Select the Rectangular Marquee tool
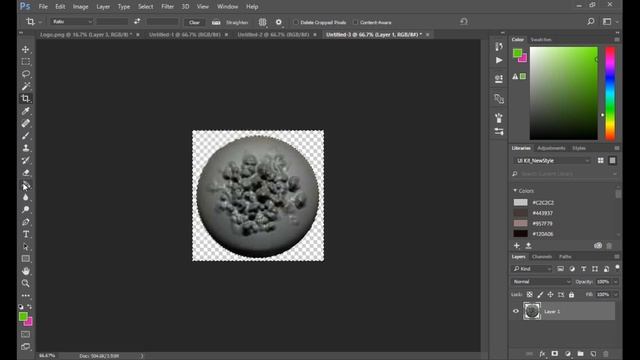The height and width of the screenshot is (360, 640). tap(26, 62)
